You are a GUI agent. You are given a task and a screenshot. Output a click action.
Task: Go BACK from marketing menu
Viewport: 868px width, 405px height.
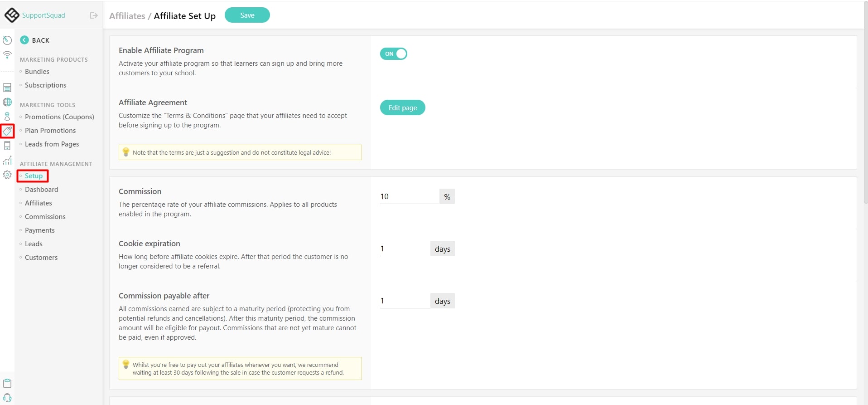pos(41,40)
